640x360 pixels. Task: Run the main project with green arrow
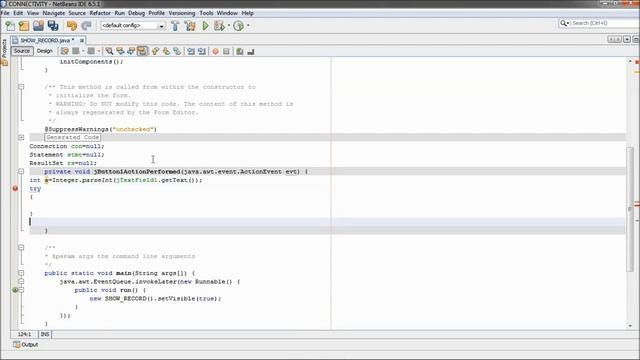[x=205, y=26]
